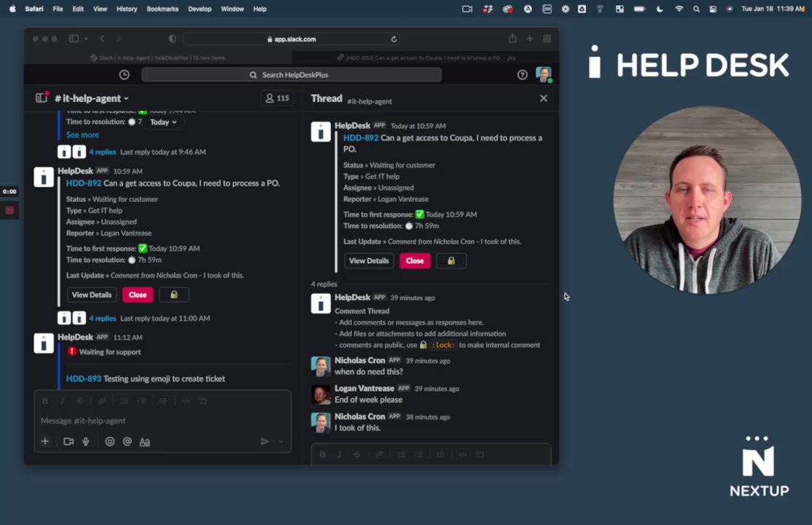Screen dimensions: 812x525
Task: Toggle bulleted list in channel composer
Action: tap(141, 400)
